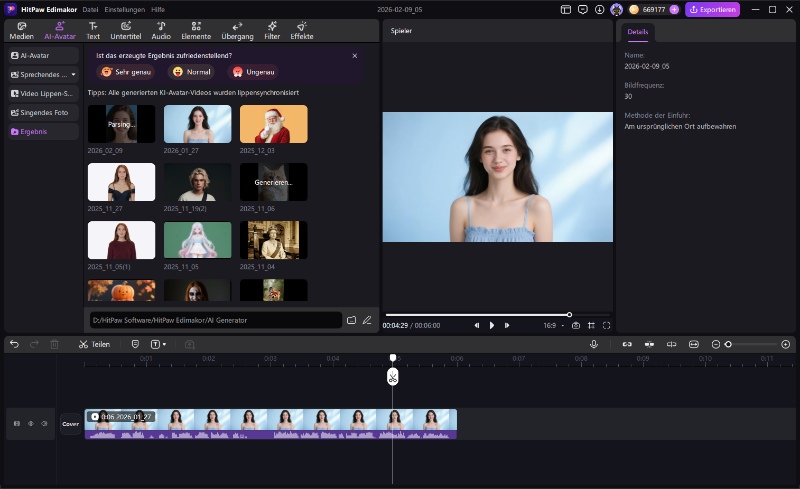The height and width of the screenshot is (489, 800).
Task: Edit the output path with pencil icon
Action: [367, 320]
